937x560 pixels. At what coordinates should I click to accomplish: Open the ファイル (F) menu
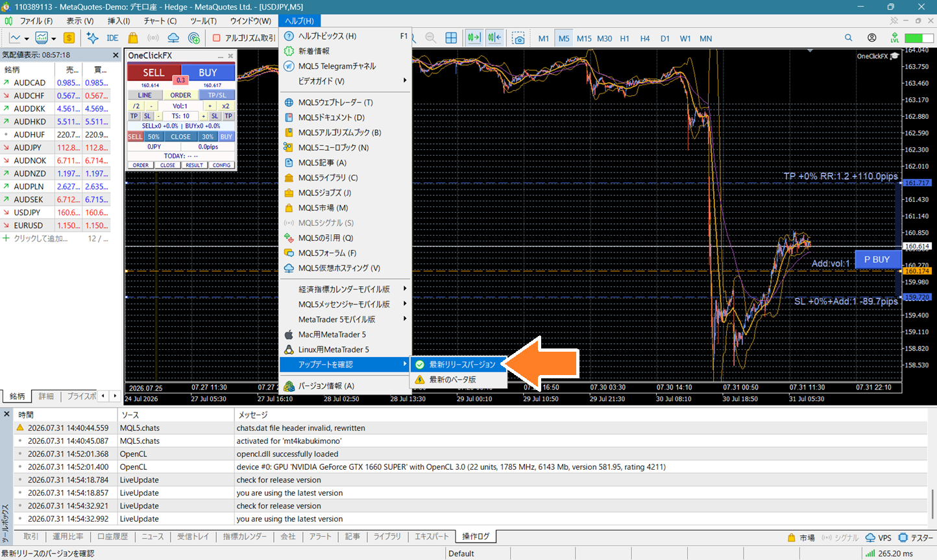[x=36, y=21]
